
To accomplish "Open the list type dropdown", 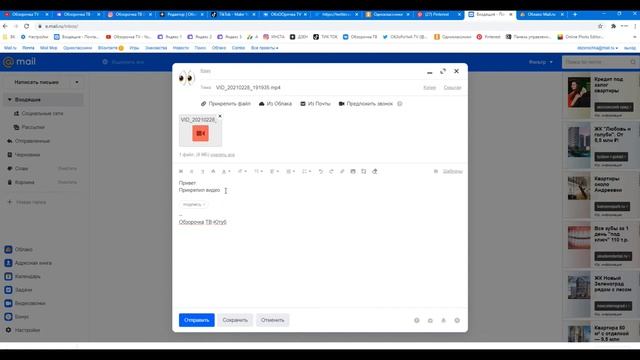I will point(306,171).
